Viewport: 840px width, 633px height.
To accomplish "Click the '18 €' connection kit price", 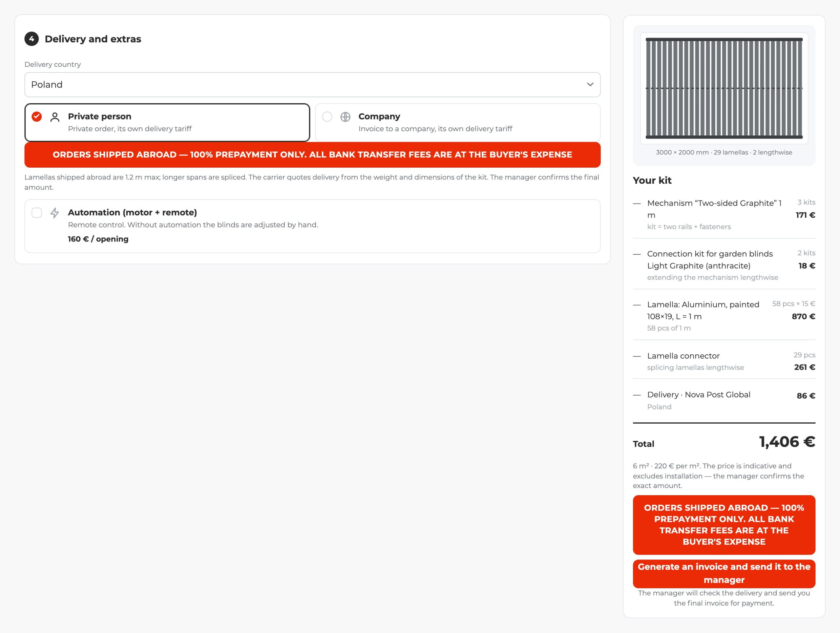I will 807,266.
